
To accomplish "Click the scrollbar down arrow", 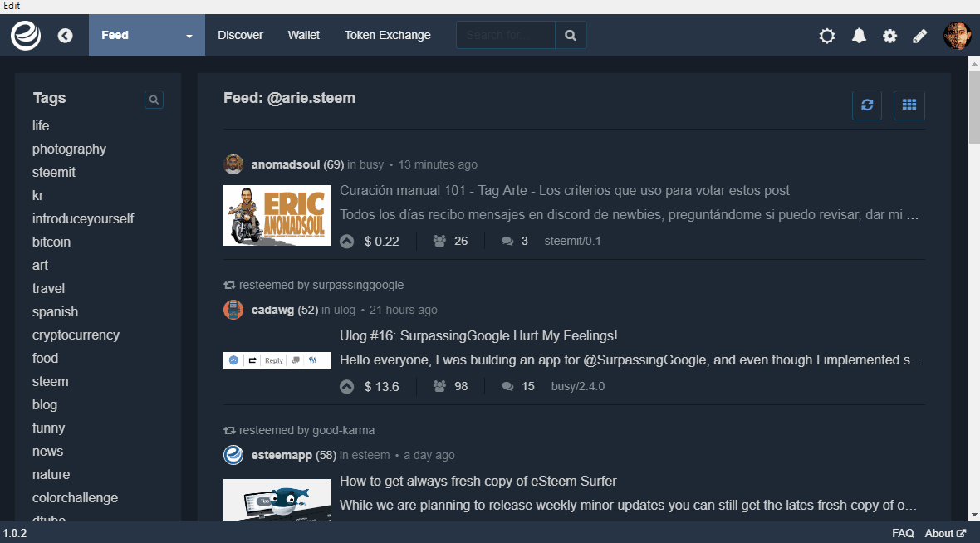I will coord(973,516).
